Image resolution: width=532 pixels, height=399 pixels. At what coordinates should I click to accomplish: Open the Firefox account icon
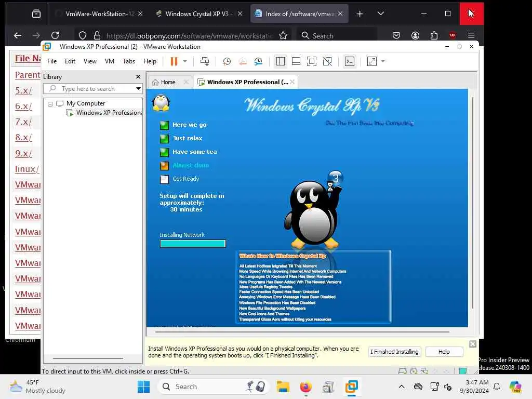click(415, 35)
